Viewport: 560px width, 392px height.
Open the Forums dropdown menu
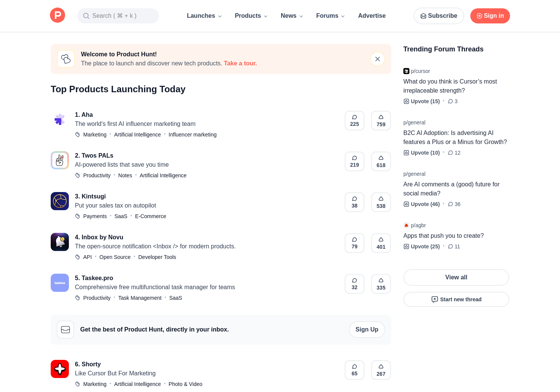click(330, 16)
